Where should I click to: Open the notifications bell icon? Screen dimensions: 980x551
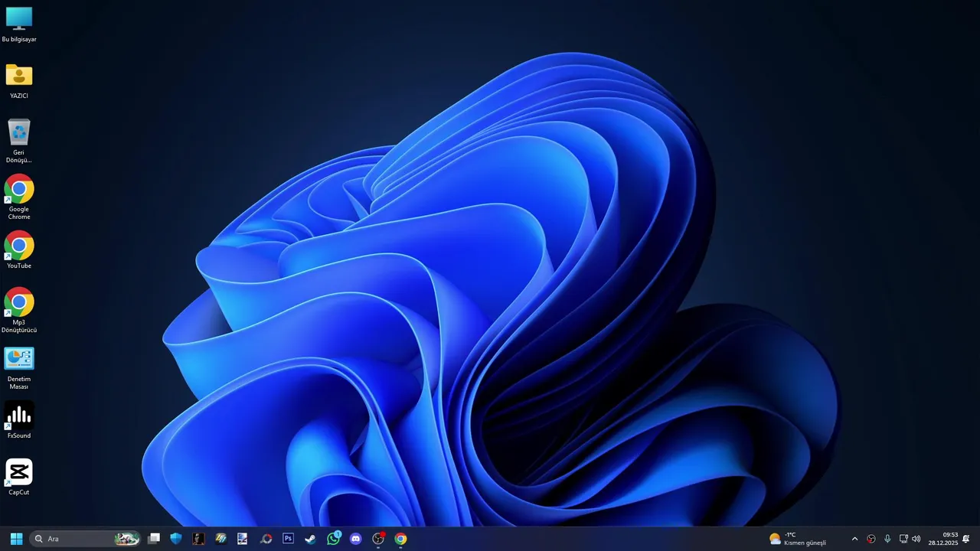click(x=966, y=539)
